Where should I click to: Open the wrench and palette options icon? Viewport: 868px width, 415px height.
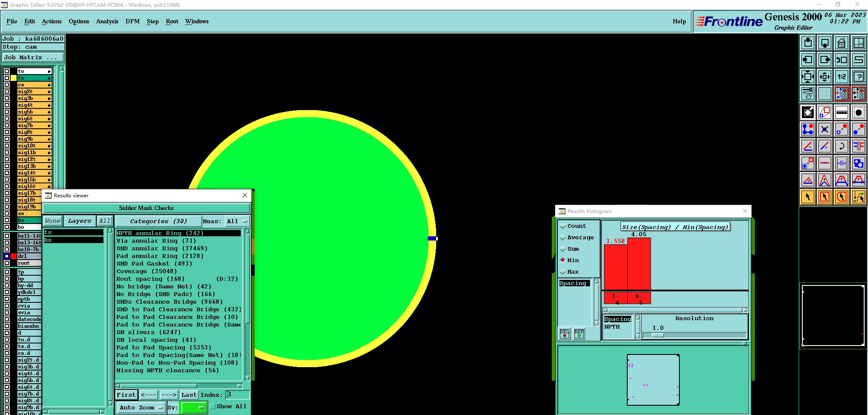click(x=808, y=93)
